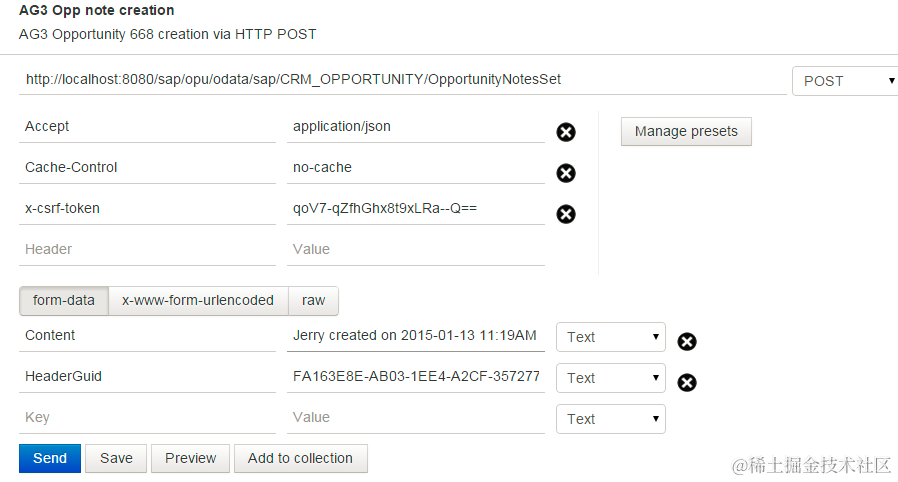Delete the HeaderGuid form-data row
This screenshot has height=482, width=898.
click(687, 382)
